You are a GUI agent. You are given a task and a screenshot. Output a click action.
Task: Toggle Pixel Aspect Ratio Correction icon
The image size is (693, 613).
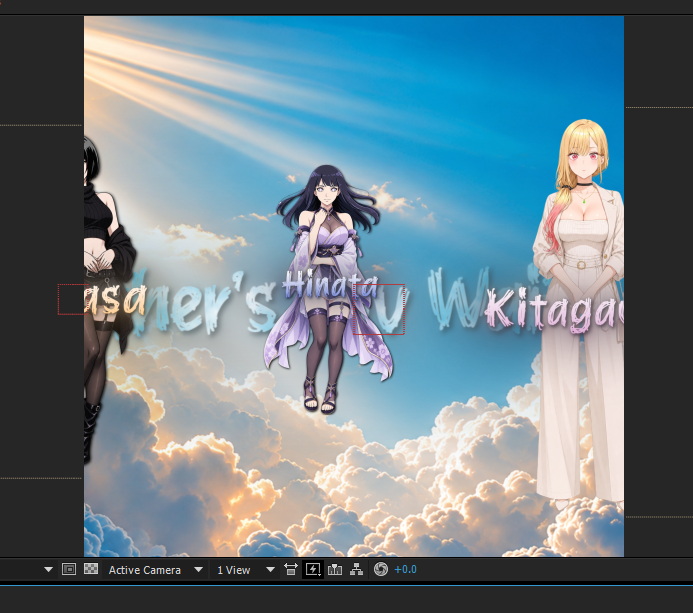[290, 569]
